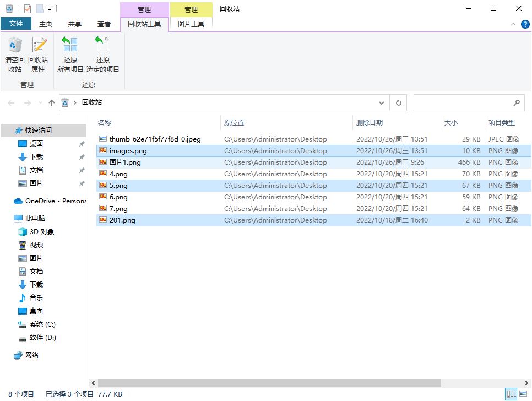
Task: Open address bar history dropdown
Action: click(382, 102)
